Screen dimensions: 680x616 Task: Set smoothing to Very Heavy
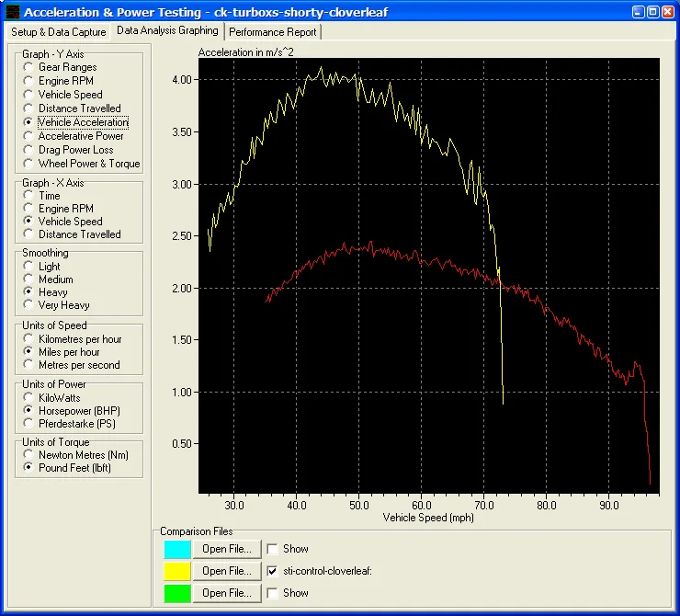point(29,305)
